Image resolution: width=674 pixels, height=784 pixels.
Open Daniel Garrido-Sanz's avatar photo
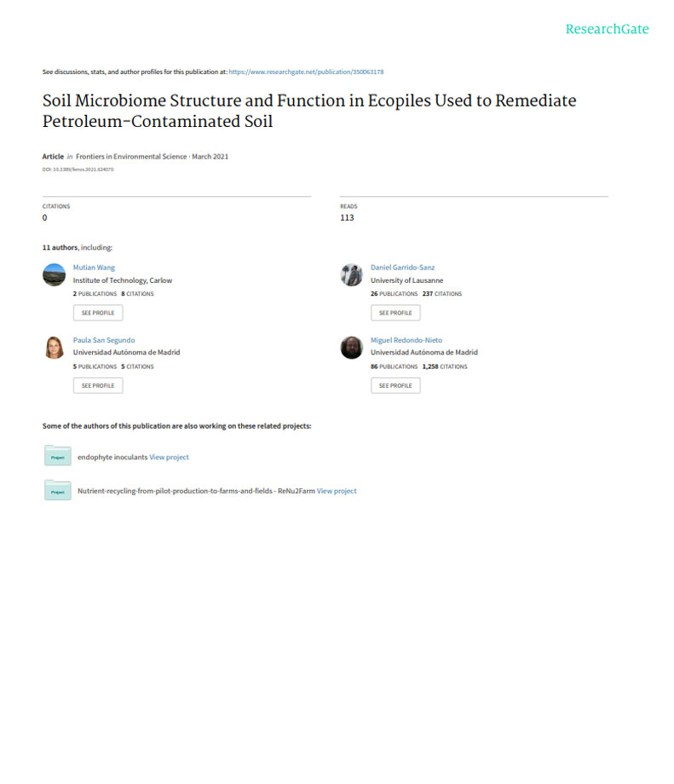click(352, 274)
